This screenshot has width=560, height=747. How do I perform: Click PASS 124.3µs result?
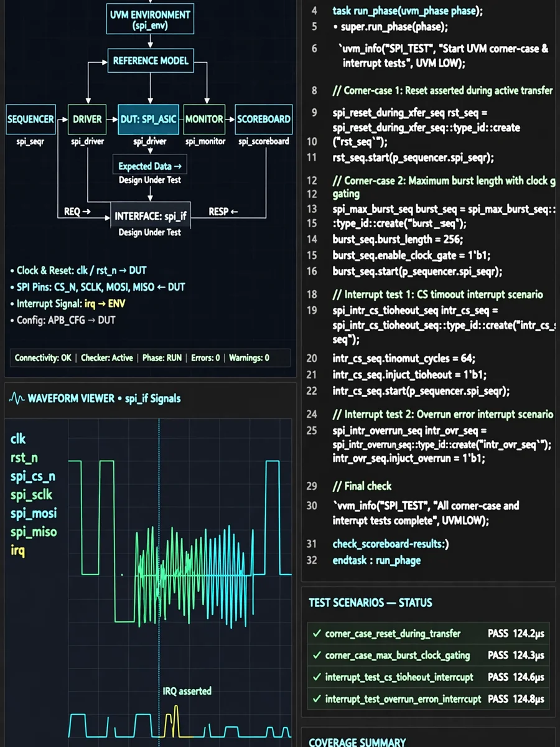click(516, 655)
